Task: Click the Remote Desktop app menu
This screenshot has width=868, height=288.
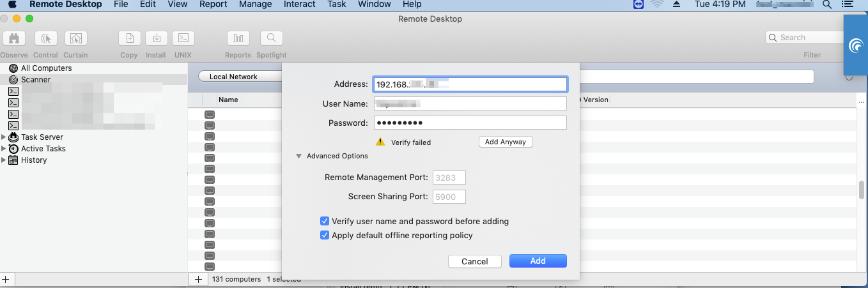Action: [65, 4]
